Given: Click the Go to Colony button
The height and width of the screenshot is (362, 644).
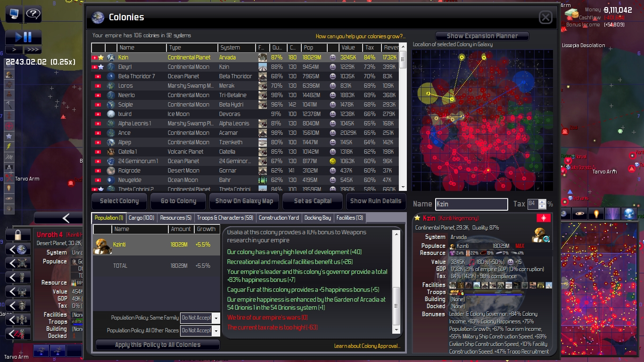Looking at the screenshot, I should click(178, 201).
